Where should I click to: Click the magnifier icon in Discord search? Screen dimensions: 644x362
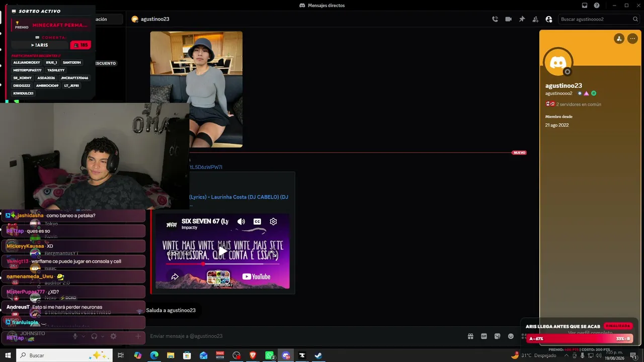[x=635, y=19]
